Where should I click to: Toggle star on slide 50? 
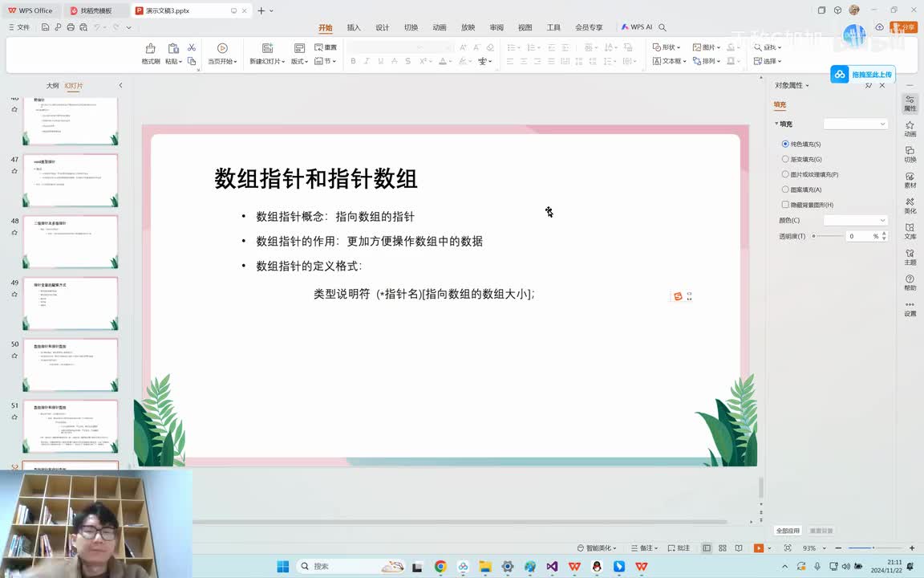[14, 356]
